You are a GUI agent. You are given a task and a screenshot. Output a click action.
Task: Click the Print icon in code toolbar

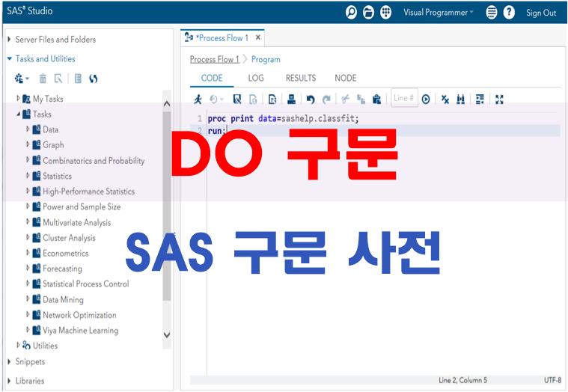point(292,99)
